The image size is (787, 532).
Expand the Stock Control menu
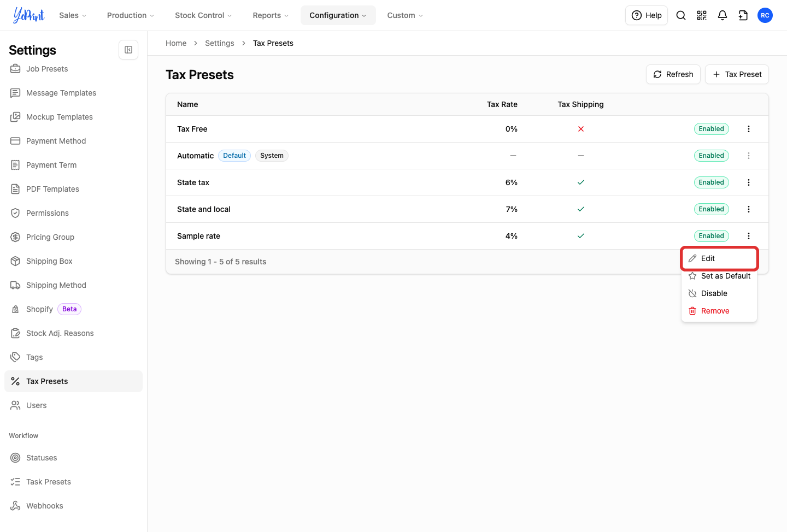tap(203, 15)
